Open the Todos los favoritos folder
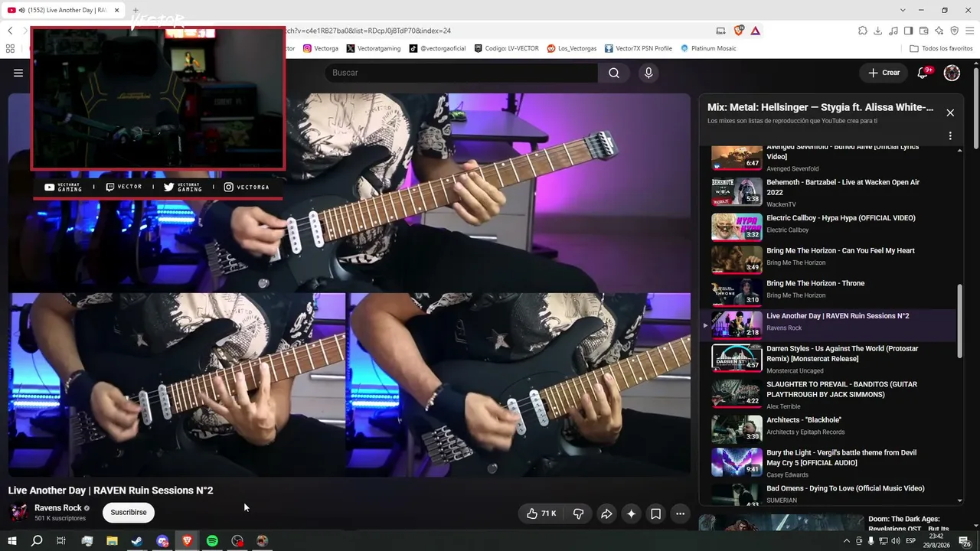 coord(941,48)
